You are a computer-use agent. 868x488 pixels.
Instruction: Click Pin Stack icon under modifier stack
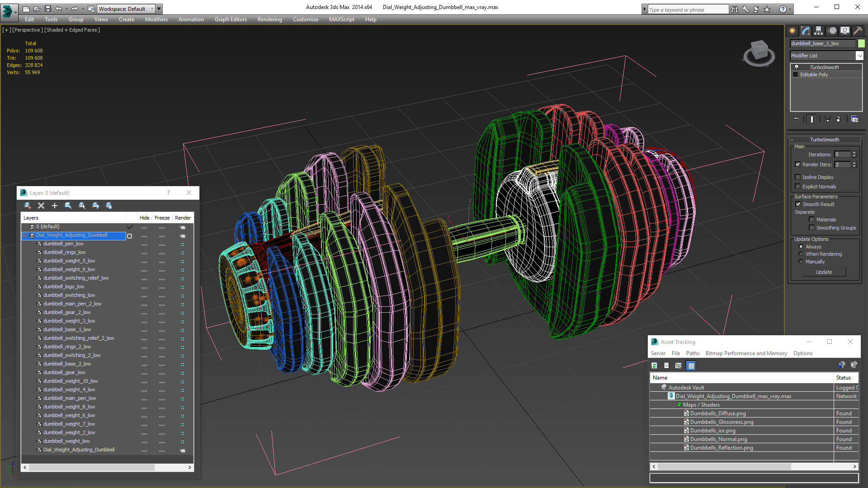(x=796, y=119)
